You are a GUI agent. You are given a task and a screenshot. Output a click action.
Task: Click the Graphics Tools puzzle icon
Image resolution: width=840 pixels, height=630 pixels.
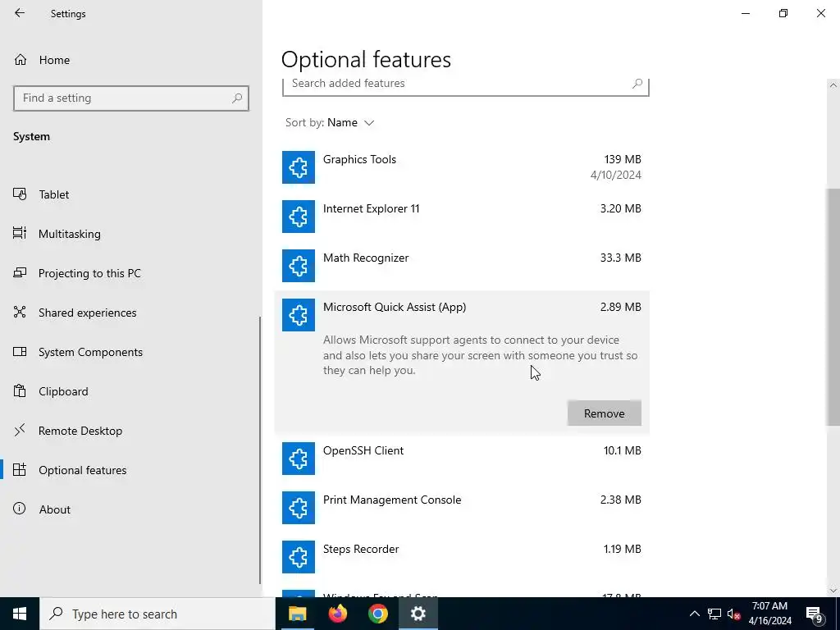coord(299,167)
